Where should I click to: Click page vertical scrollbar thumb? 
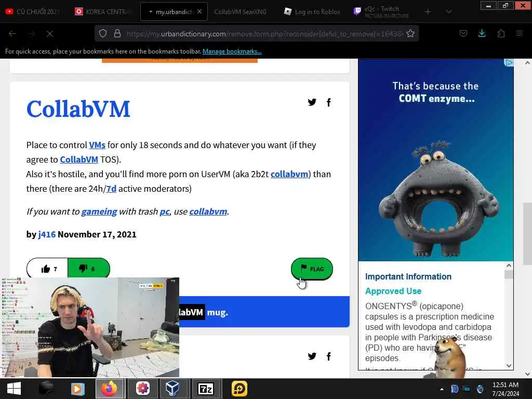pos(527,233)
